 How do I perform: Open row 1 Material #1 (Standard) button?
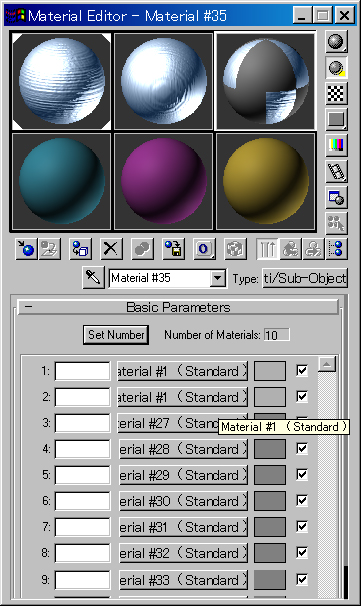(182, 371)
